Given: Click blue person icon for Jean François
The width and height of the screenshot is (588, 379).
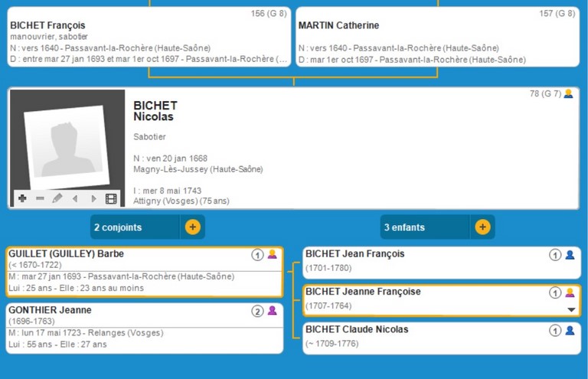Looking at the screenshot, I should coord(570,255).
